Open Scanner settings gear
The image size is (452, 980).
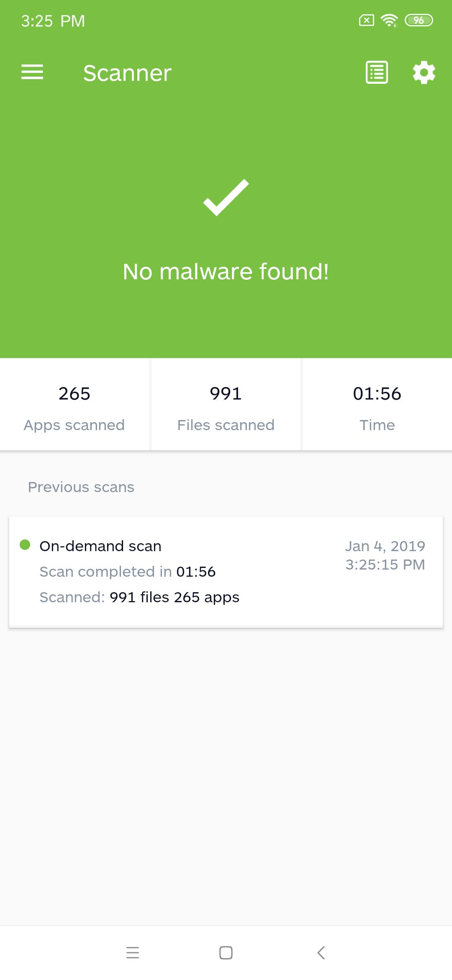424,72
